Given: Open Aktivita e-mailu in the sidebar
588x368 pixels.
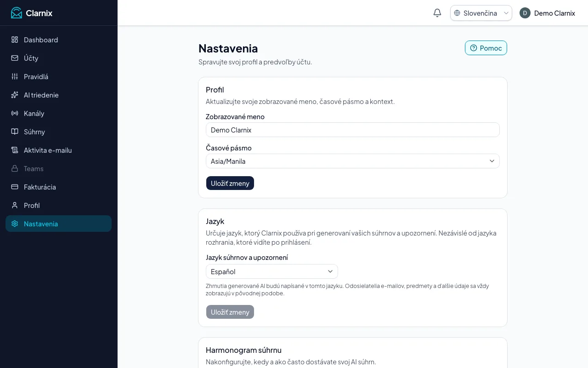Looking at the screenshot, I should [58, 150].
